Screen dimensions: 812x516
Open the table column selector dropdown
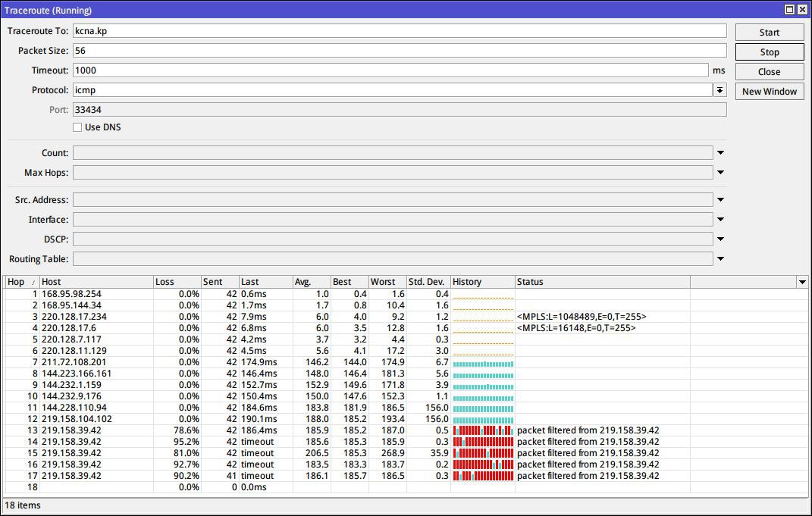pyautogui.click(x=802, y=282)
